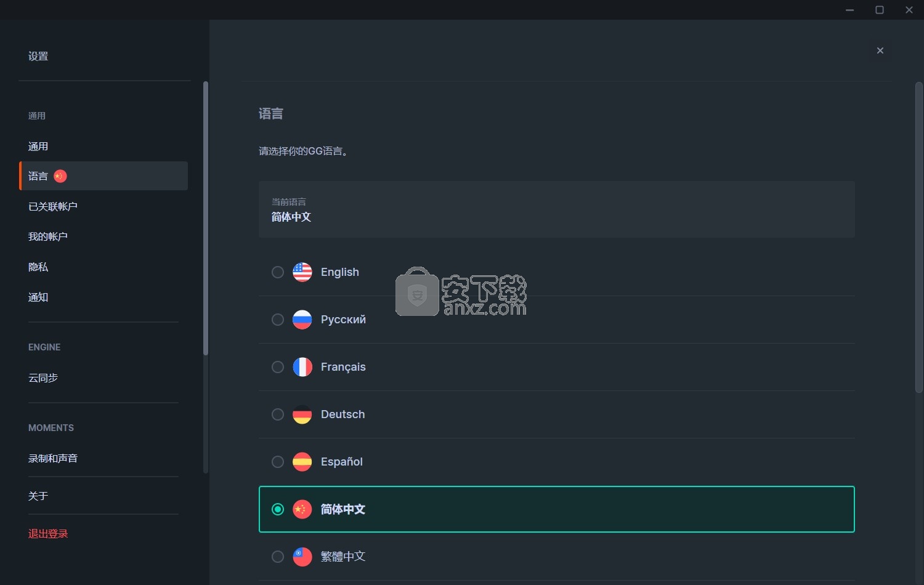Image resolution: width=924 pixels, height=585 pixels.
Task: Click the Français language label
Action: pyautogui.click(x=343, y=367)
